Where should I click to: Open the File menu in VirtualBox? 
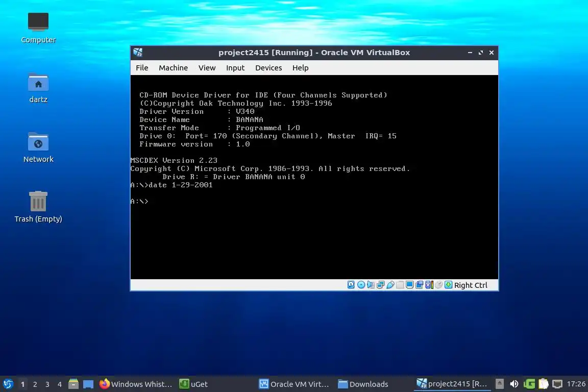(142, 68)
